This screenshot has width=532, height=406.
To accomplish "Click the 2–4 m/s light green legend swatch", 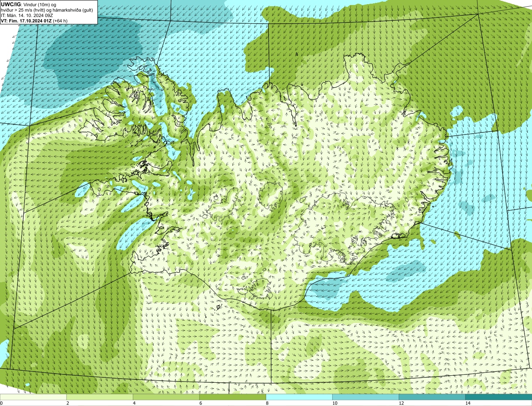I will [x=100, y=397].
